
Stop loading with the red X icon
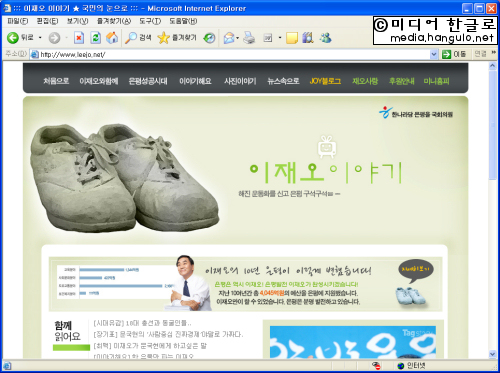coord(79,38)
